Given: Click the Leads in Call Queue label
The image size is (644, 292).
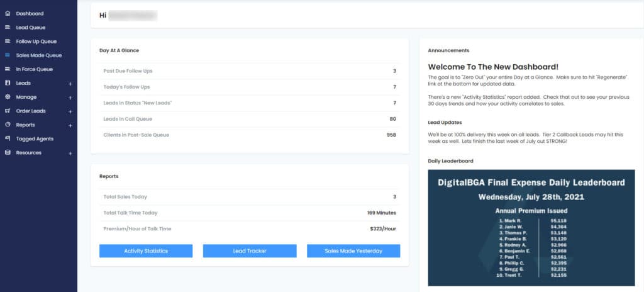Looking at the screenshot, I should point(128,119).
